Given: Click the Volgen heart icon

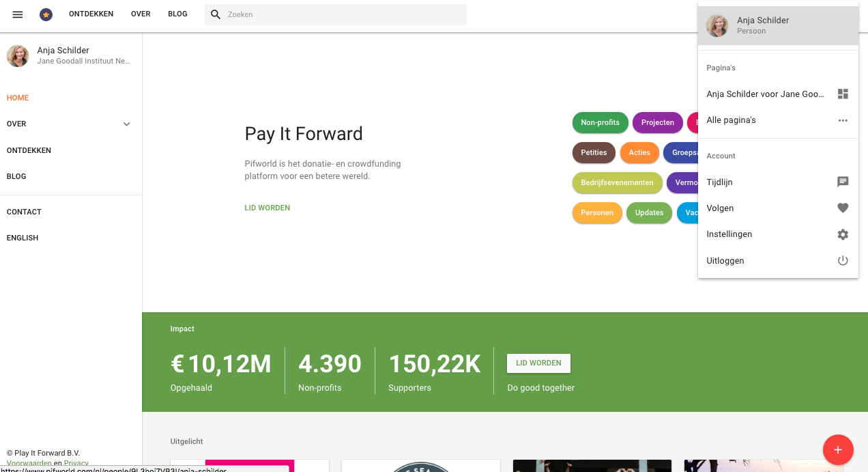Looking at the screenshot, I should click(843, 208).
